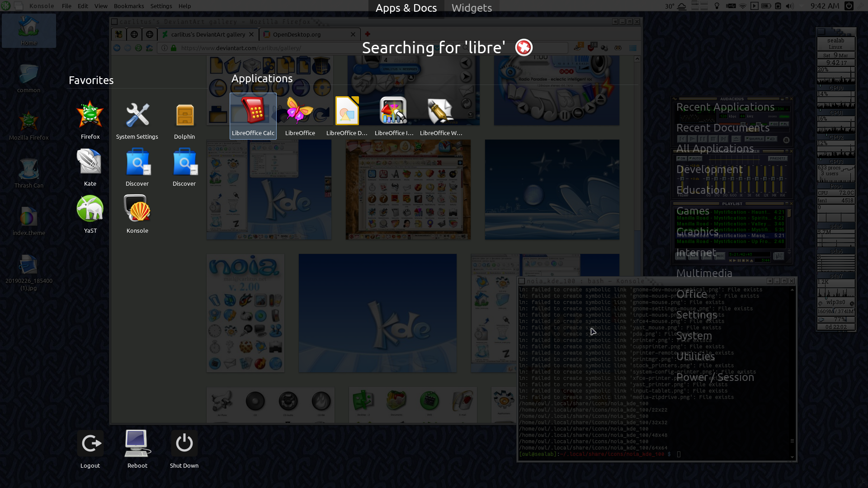Open 20190226_185400 (1).jpg desktop file
Screen dimensions: 868x488
[x=28, y=272]
